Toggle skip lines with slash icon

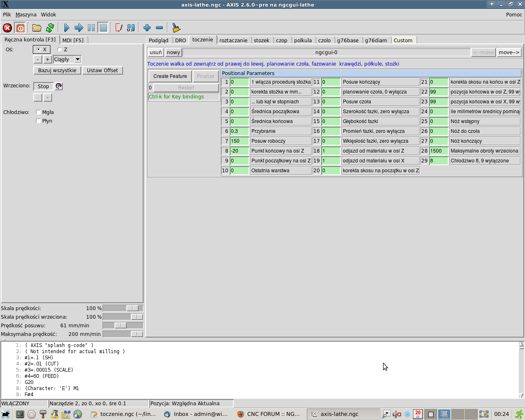pos(119,28)
